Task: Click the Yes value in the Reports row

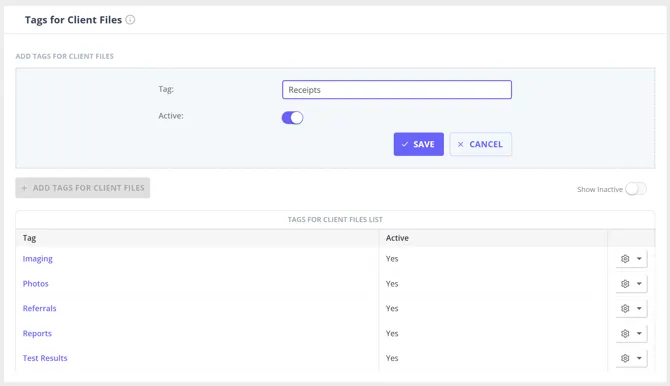Action: [x=392, y=333]
